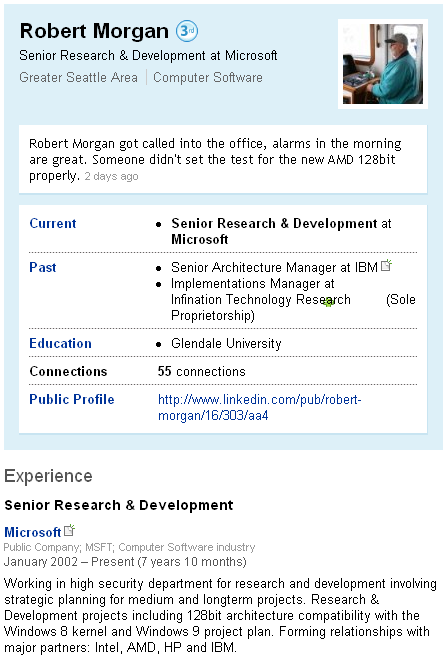Click the '2 days ago' status timestamp
The image size is (448, 658).
tap(111, 176)
